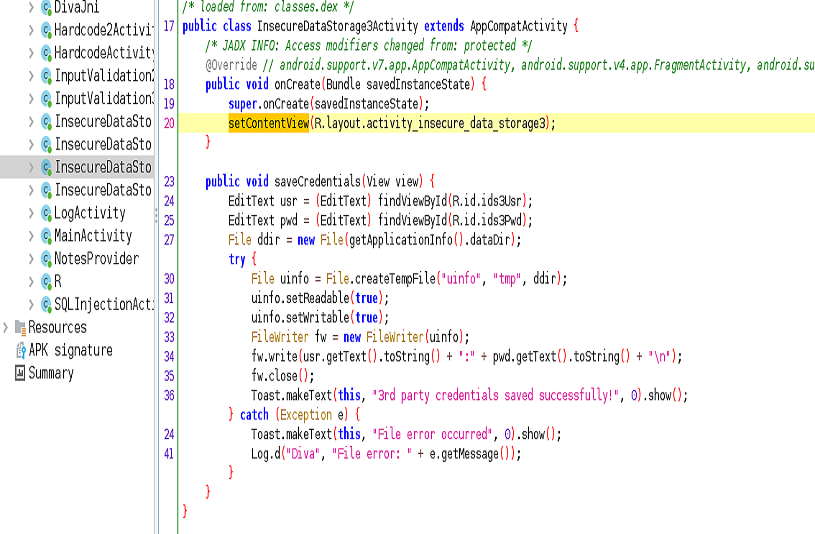815x534 pixels.
Task: Expand the DivaJni class node
Action: [31, 7]
